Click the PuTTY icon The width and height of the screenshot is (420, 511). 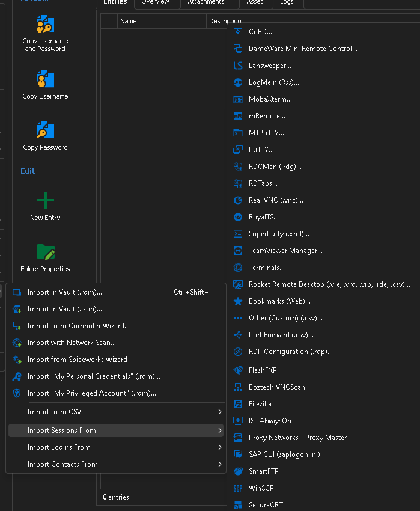pyautogui.click(x=238, y=150)
